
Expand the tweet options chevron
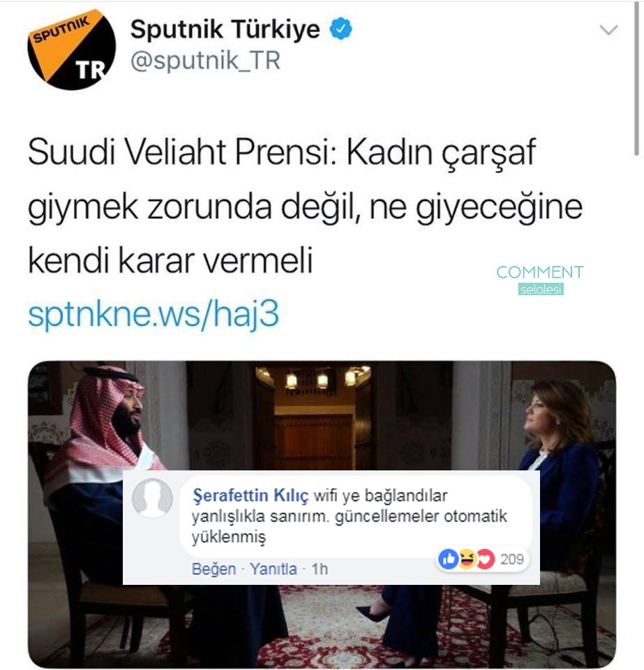point(608,29)
